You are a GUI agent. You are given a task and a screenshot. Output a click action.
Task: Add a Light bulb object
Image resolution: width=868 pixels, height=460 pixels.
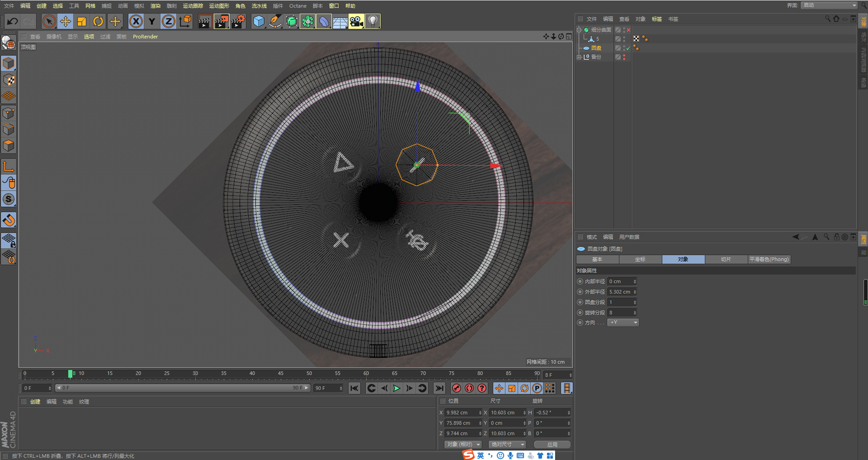point(373,21)
